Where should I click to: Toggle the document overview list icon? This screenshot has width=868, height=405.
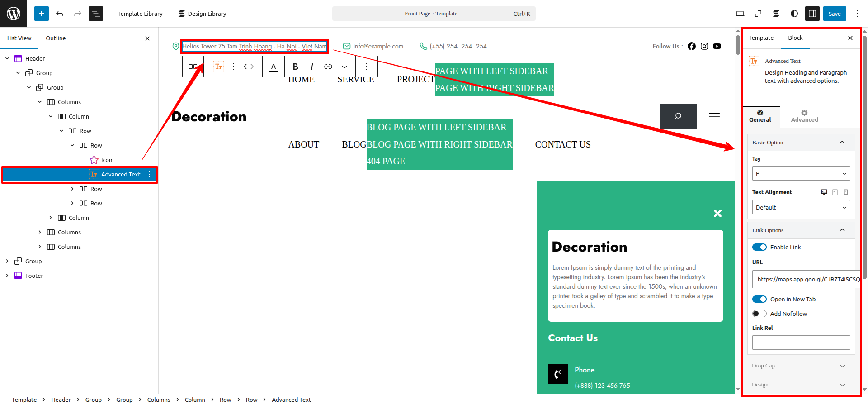coord(96,14)
